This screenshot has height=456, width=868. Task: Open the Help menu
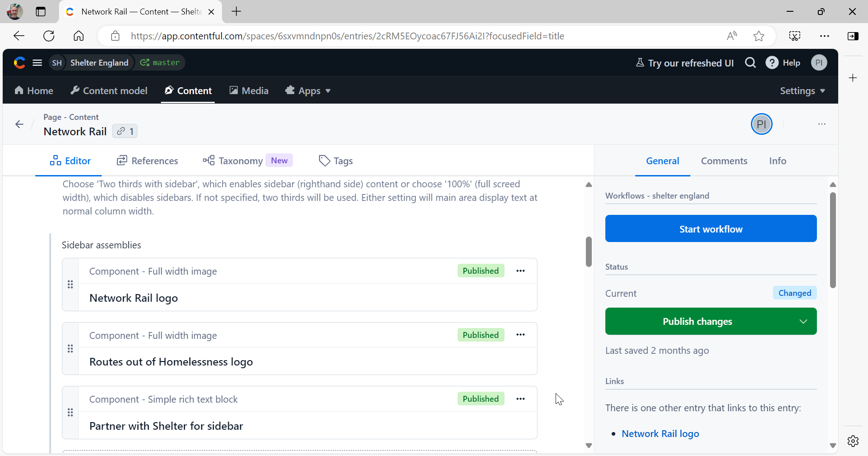click(x=783, y=63)
